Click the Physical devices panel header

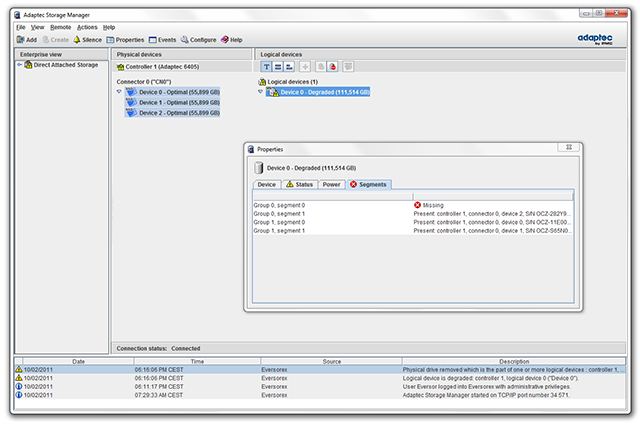click(182, 54)
